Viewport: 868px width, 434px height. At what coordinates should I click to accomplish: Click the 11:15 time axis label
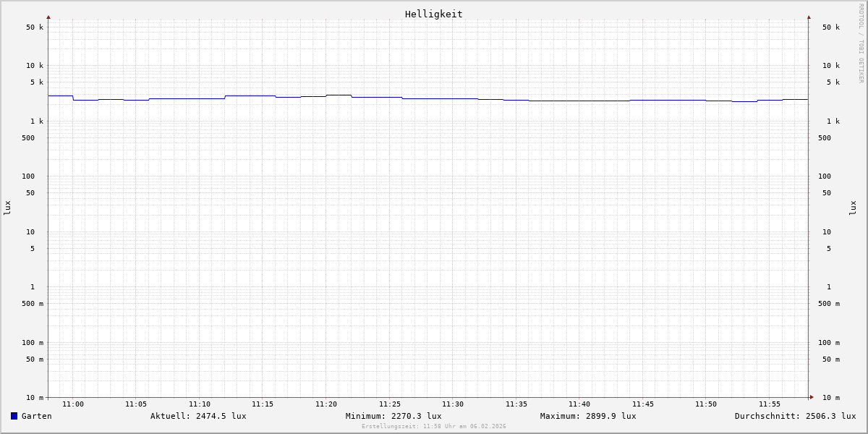pyautogui.click(x=263, y=404)
